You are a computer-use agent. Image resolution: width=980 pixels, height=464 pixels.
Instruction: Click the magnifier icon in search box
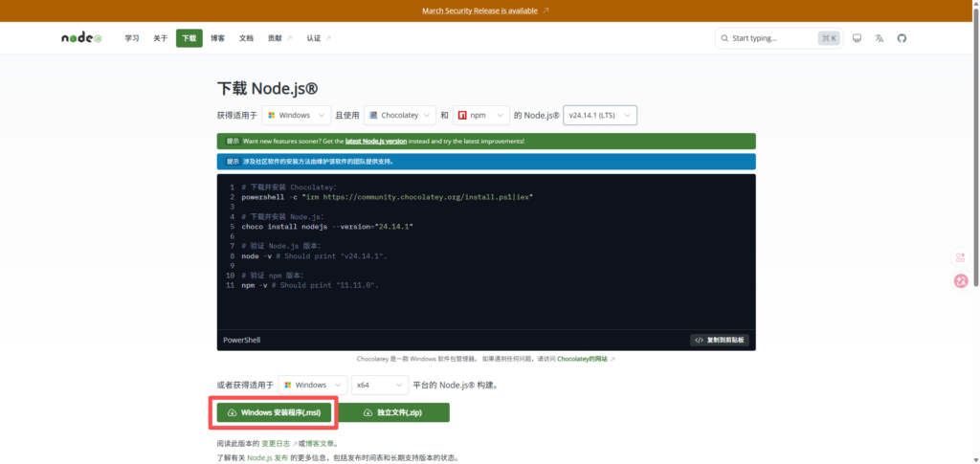(x=724, y=38)
